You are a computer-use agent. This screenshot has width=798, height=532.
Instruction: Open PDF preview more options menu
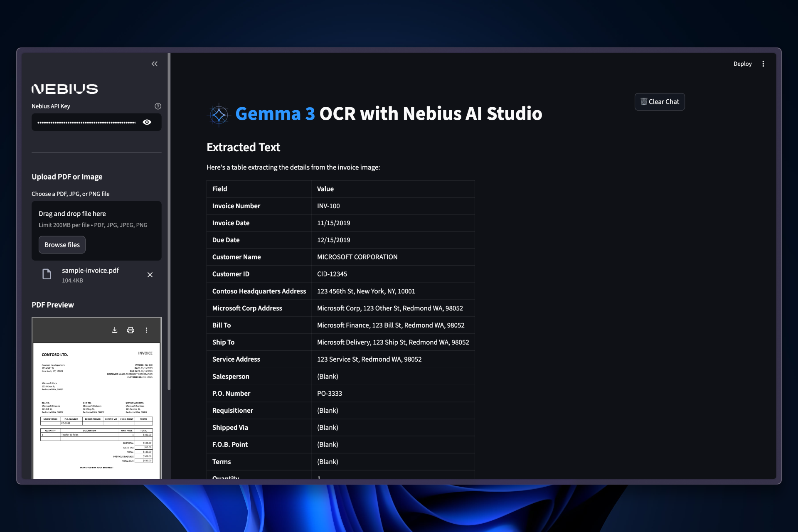click(x=146, y=330)
